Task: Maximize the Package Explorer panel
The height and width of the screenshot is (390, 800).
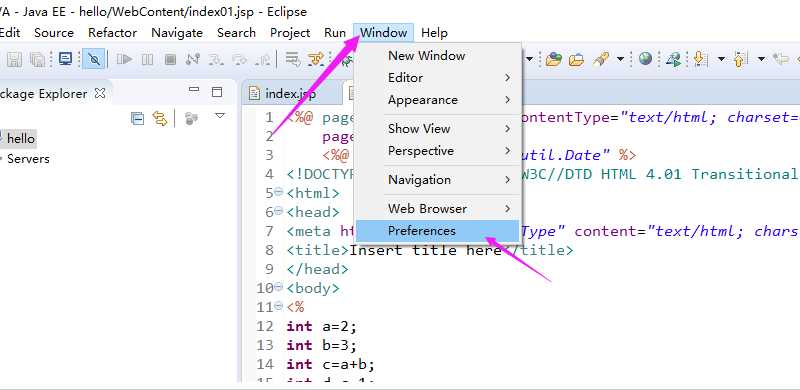Action: coord(217,92)
